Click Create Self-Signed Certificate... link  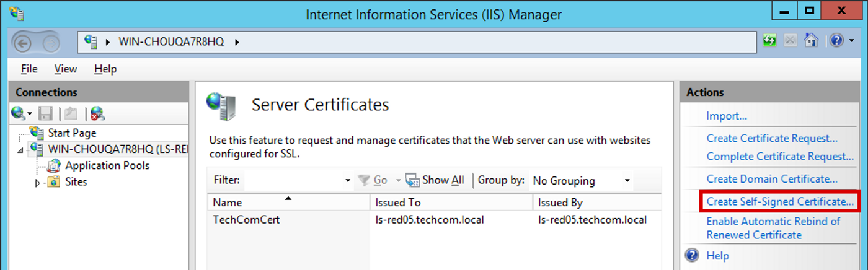point(780,201)
